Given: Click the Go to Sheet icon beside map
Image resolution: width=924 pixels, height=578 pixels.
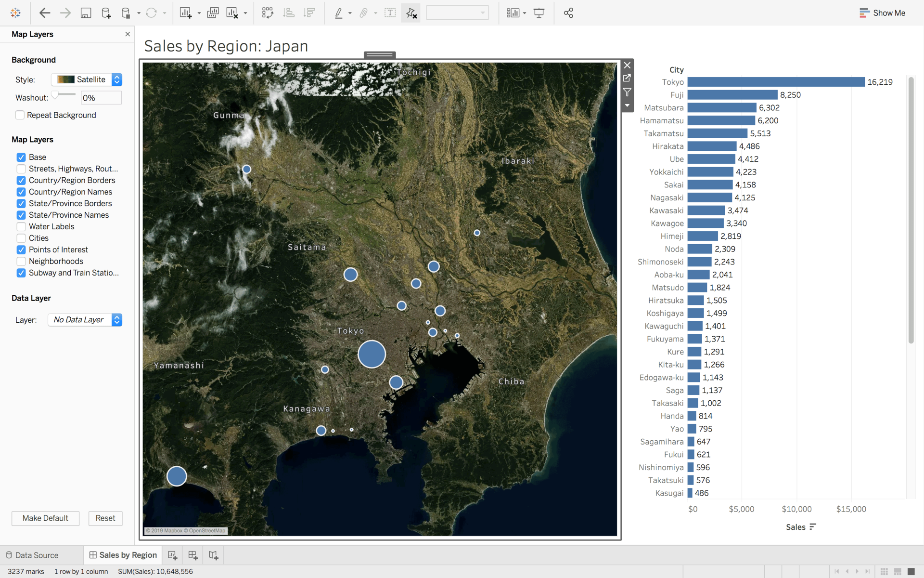Looking at the screenshot, I should (627, 78).
